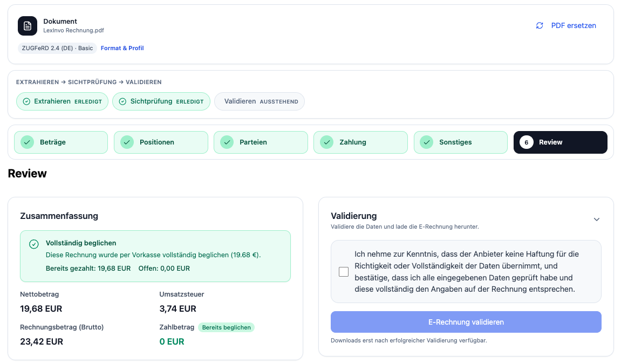Click the Validieren ausstehend status pill
The image size is (628, 364).
click(x=260, y=101)
